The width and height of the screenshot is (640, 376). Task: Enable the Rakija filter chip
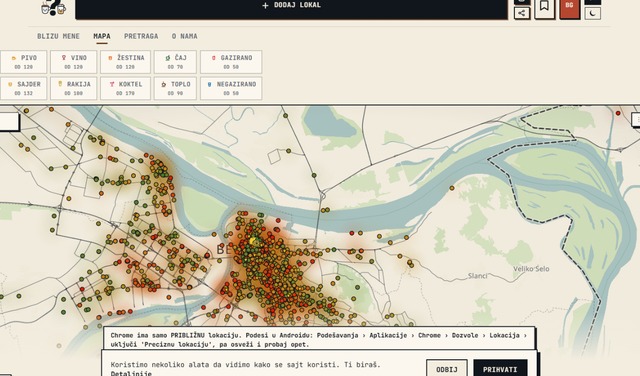(x=73, y=88)
